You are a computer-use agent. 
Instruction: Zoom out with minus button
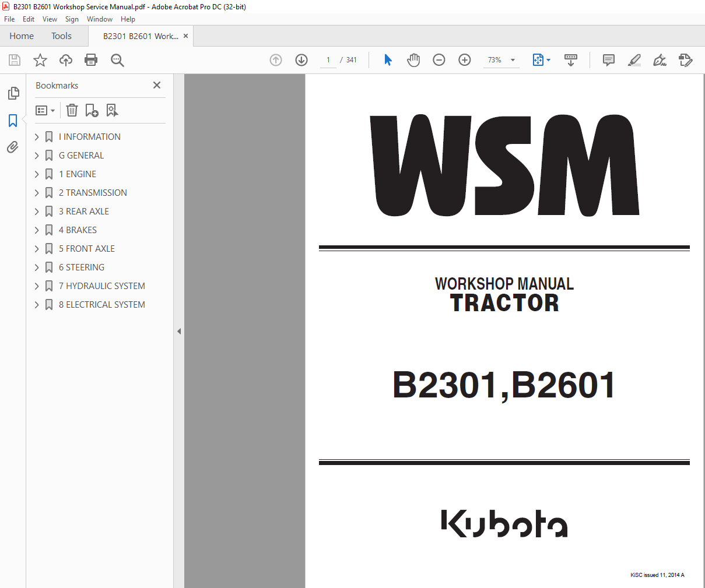[439, 60]
